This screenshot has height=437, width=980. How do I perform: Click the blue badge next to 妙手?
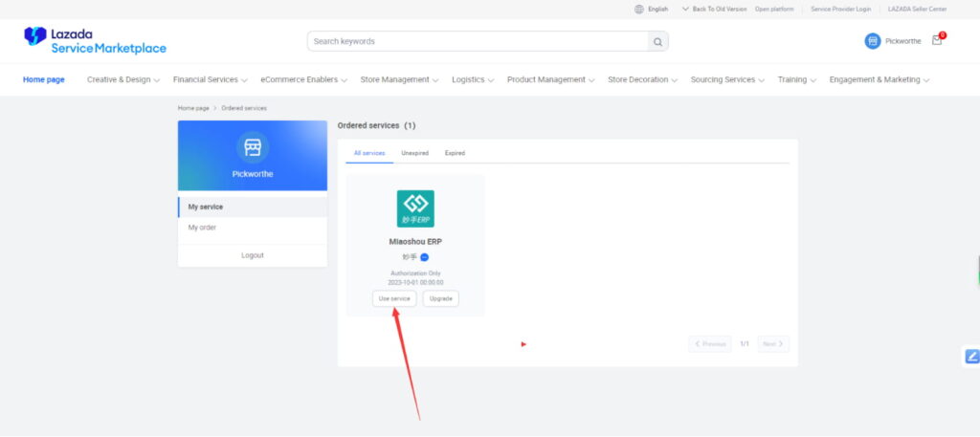(x=424, y=257)
